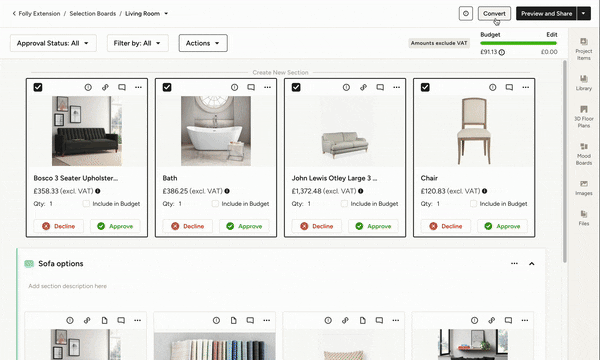Click price info icon on Chair card

(484, 191)
